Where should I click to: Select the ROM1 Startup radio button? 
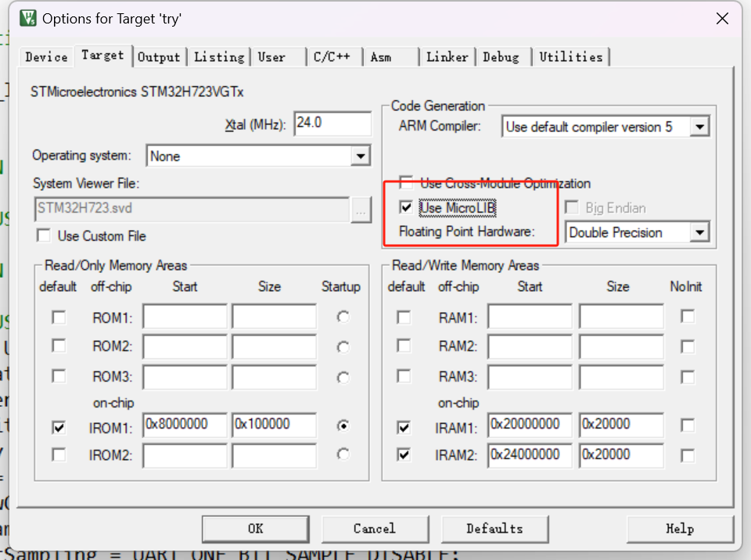[x=343, y=317]
